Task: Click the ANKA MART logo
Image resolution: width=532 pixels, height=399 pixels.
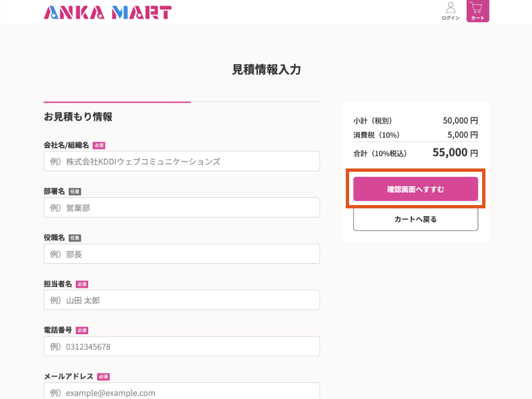Action: point(108,12)
